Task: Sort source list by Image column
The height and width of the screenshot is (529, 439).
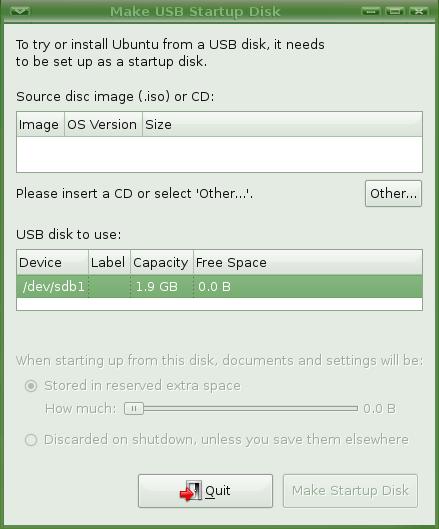Action: [x=40, y=124]
